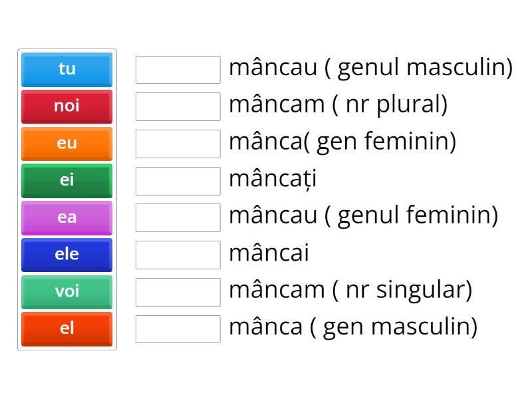The width and height of the screenshot is (532, 399).
Task: Click the answer box beside "mânca( gen feminin)"
Action: click(177, 142)
